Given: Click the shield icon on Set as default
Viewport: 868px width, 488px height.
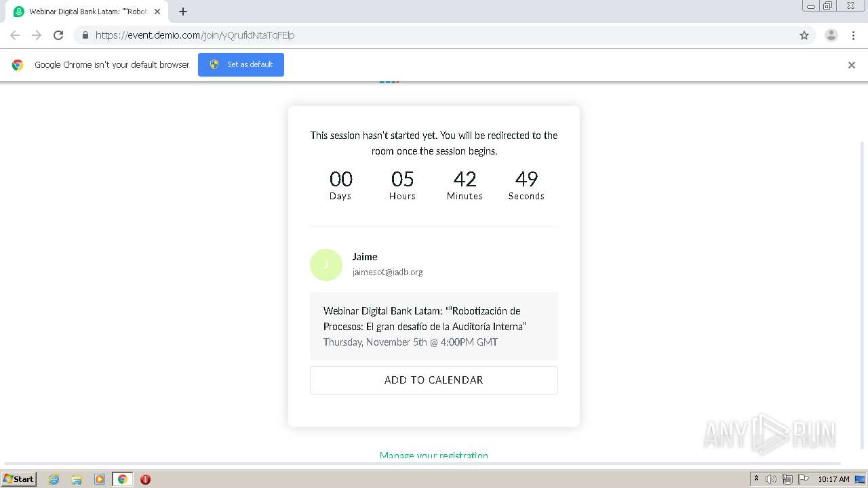Looking at the screenshot, I should click(214, 64).
